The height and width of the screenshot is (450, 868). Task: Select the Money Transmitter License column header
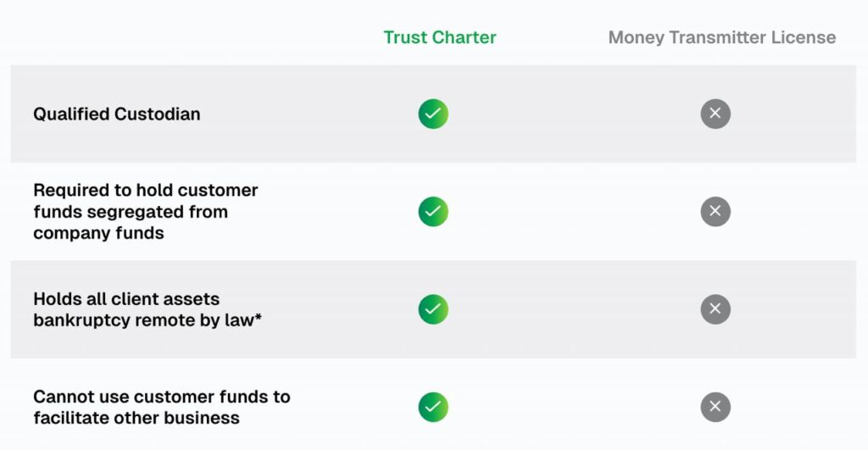(x=722, y=37)
